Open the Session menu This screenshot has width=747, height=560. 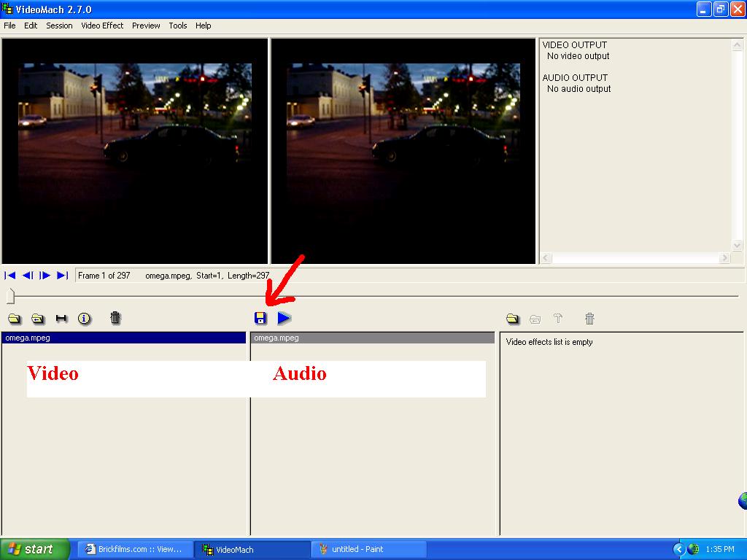click(59, 26)
